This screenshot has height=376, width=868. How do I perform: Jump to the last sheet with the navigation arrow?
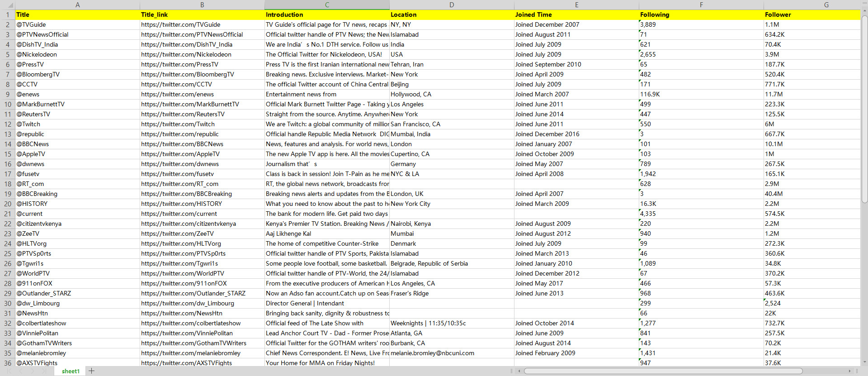44,371
